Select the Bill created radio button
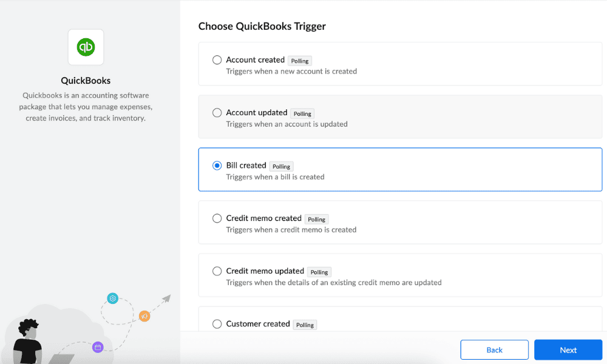607x364 pixels. [x=217, y=166]
